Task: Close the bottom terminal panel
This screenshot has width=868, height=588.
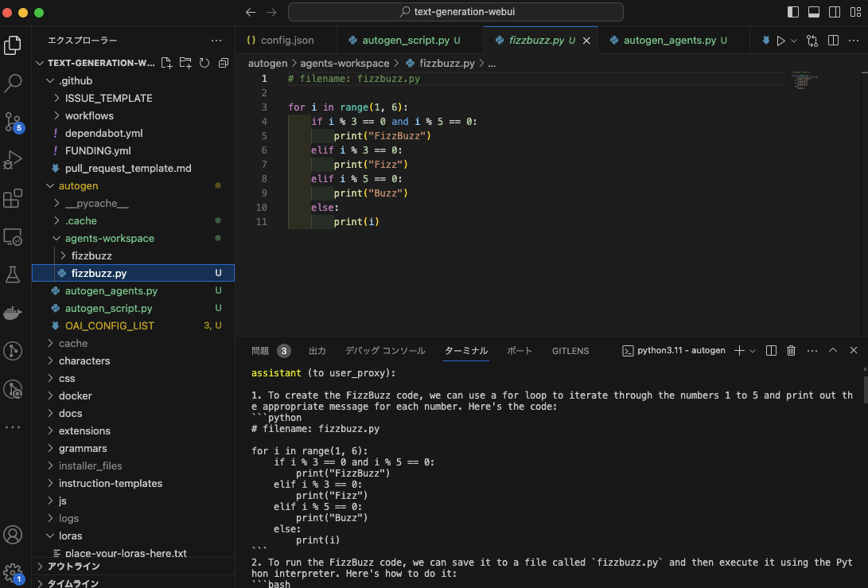Action: (x=854, y=350)
